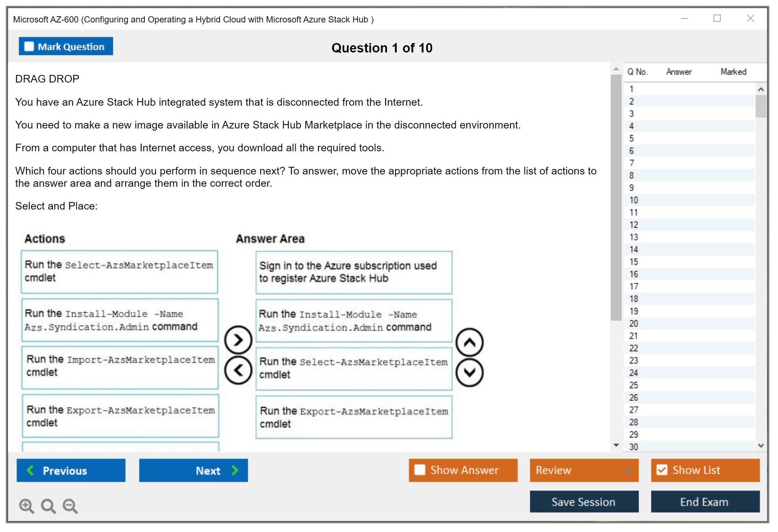This screenshot has width=778, height=532.
Task: Click the move-down arrow circle icon
Action: (469, 372)
